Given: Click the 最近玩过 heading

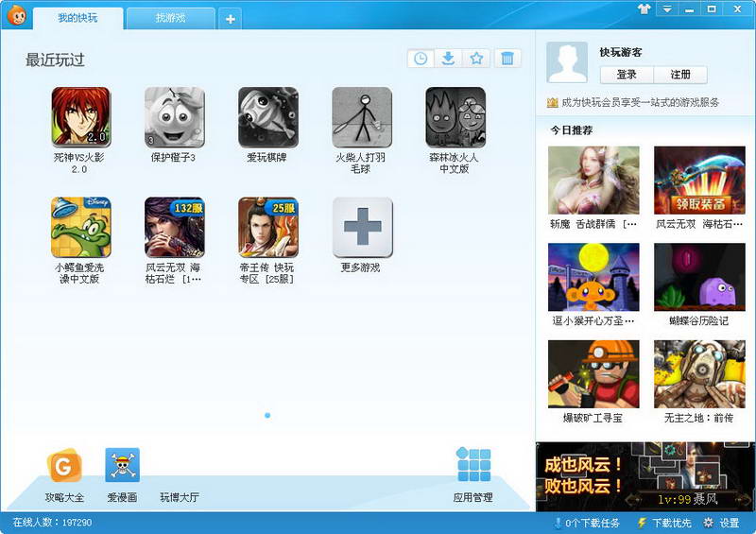Looking at the screenshot, I should tap(55, 60).
